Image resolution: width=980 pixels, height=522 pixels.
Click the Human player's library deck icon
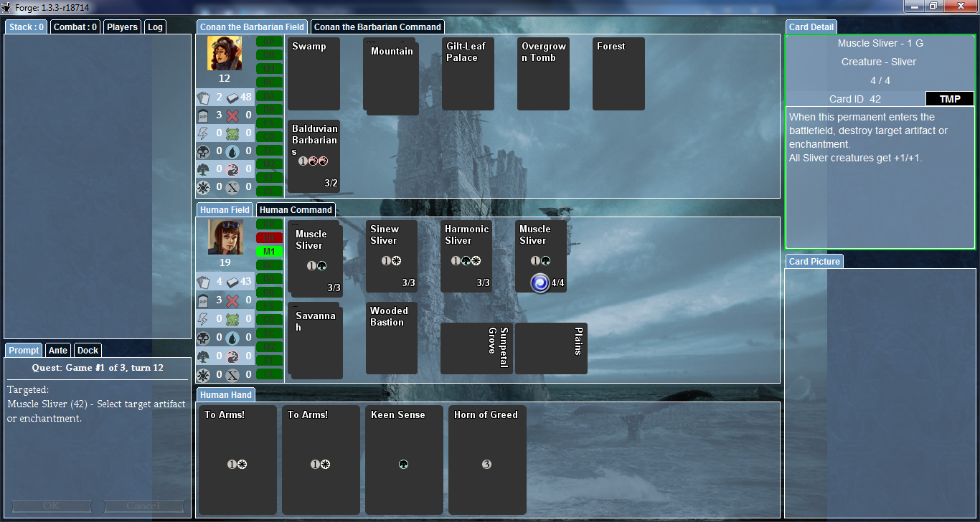[232, 282]
